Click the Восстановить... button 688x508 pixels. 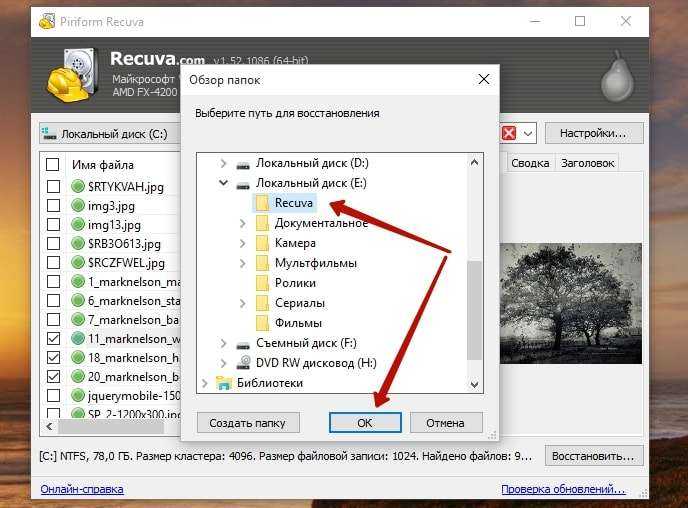594,456
